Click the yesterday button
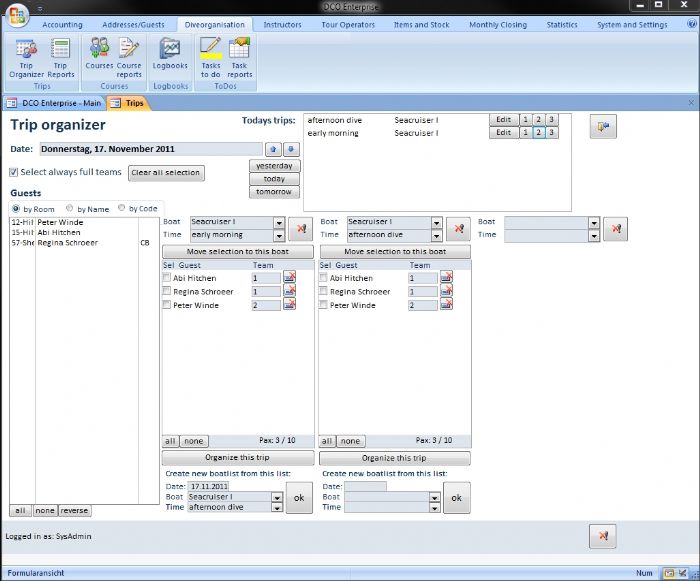The height and width of the screenshot is (581, 700). (x=274, y=166)
